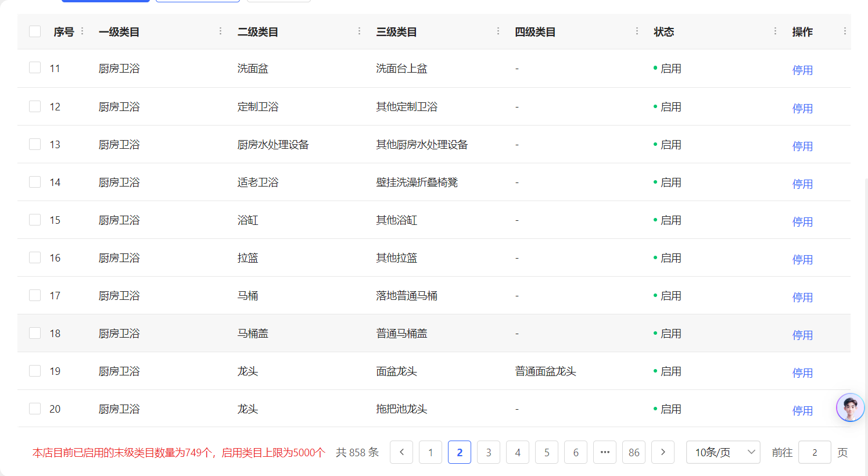Go to next page arrow

click(663, 452)
